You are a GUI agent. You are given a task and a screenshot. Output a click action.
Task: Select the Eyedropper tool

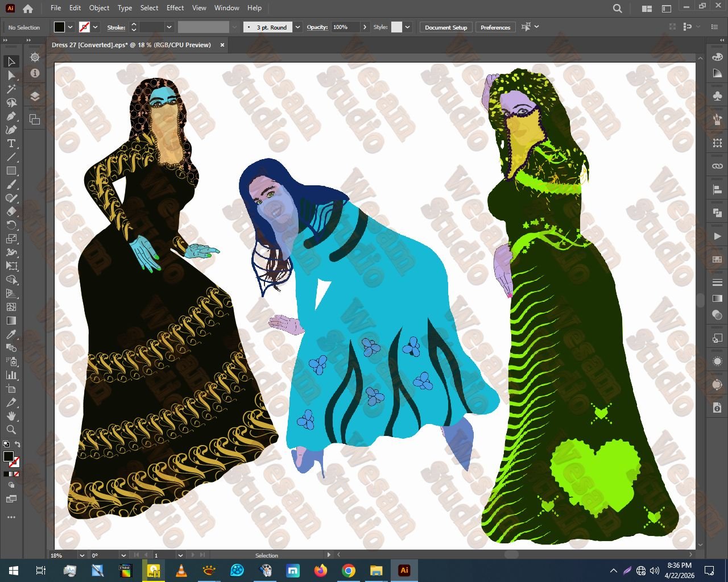[11, 334]
